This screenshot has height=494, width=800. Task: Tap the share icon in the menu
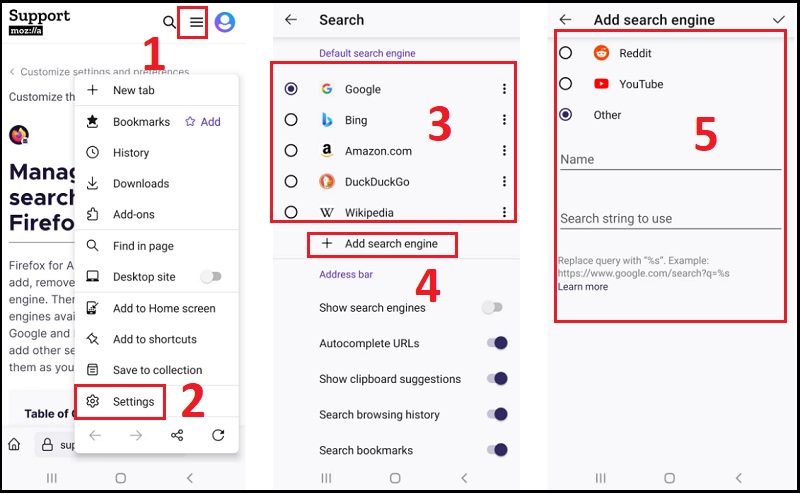tap(177, 435)
